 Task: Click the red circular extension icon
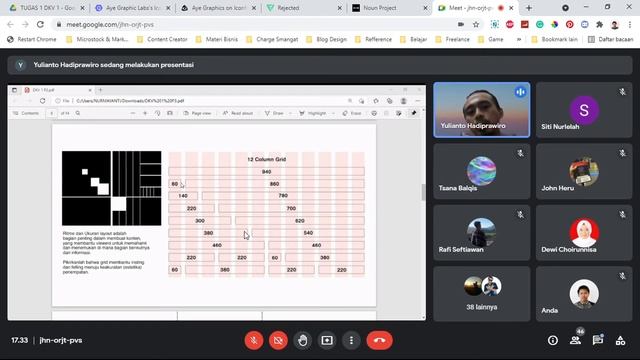(510, 24)
